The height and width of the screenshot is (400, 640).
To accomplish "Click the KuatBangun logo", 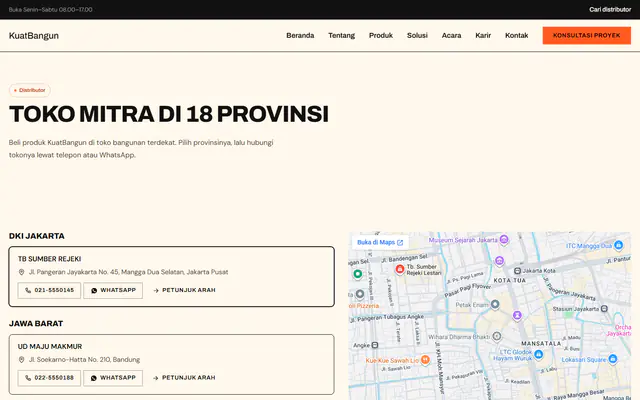I will (34, 36).
